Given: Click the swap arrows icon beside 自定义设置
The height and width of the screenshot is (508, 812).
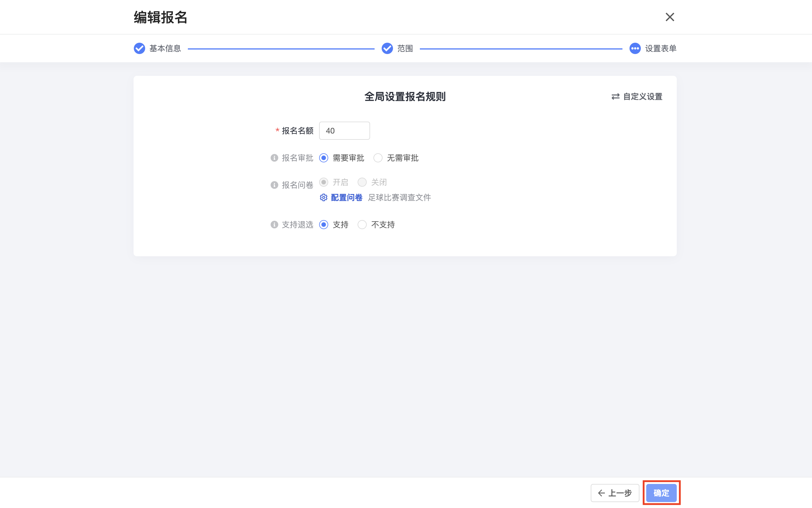Looking at the screenshot, I should click(x=615, y=97).
